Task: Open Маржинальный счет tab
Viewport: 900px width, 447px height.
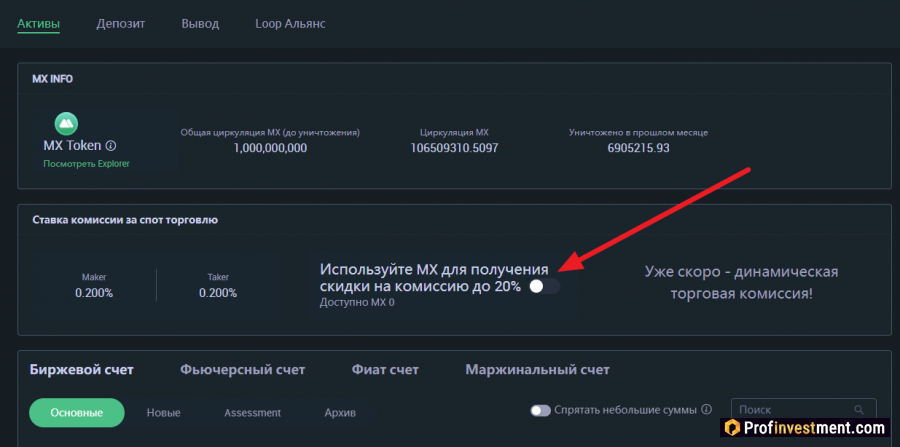Action: [x=537, y=370]
